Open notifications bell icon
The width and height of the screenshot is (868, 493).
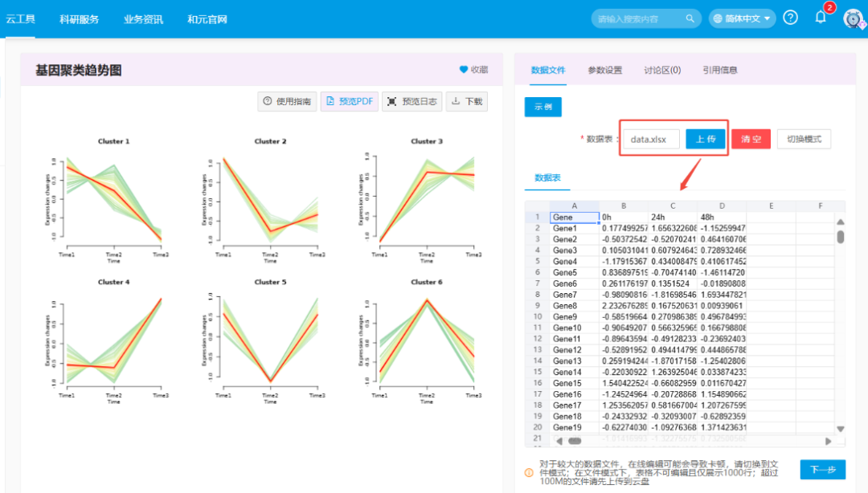click(x=821, y=18)
